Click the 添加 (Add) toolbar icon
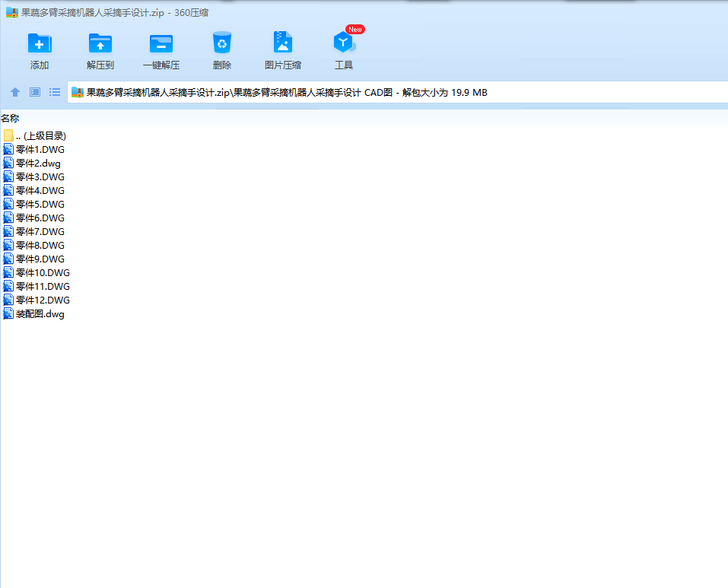The image size is (728, 588). coord(40,43)
